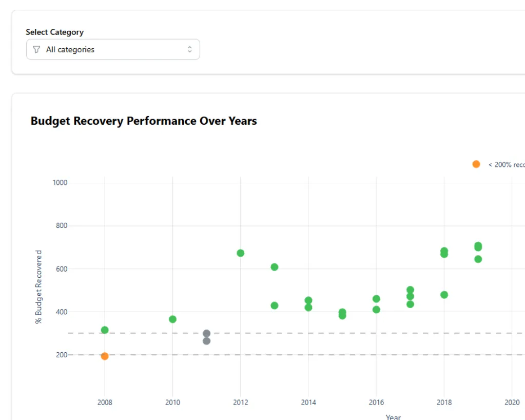Toggle the '< 200%' legend label text
The width and height of the screenshot is (525, 420).
click(x=506, y=165)
